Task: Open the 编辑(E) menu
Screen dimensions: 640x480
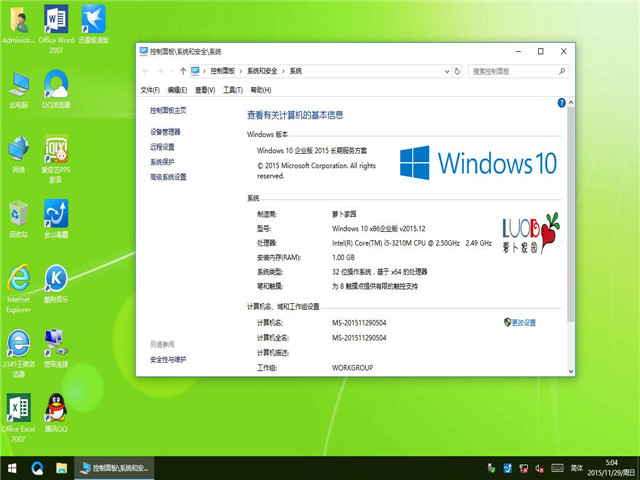Action: pos(177,90)
